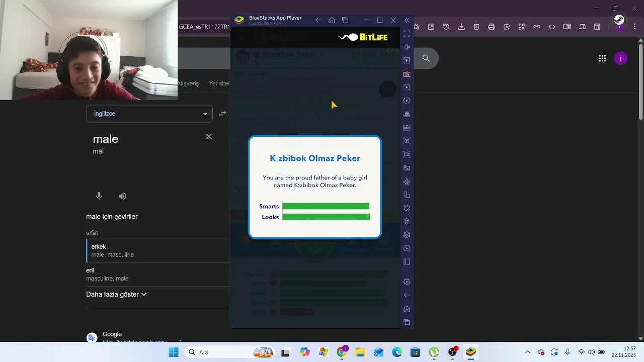Swap translation languages
This screenshot has height=362, width=644.
click(222, 114)
